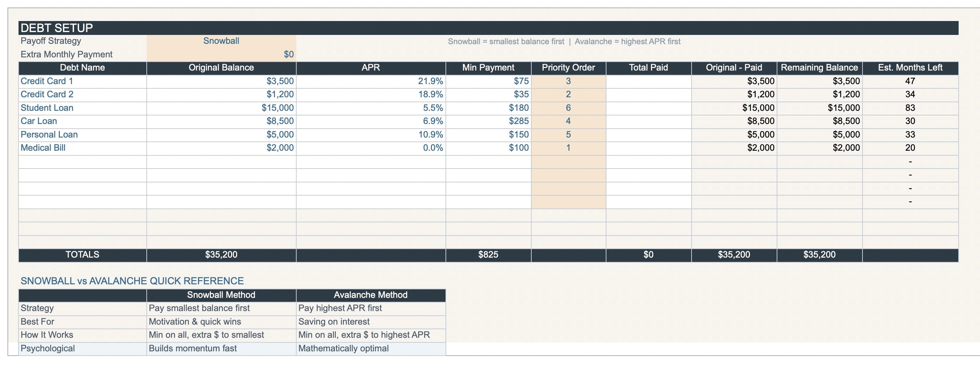Click the Pay smallest balance first cell
Screen dimensions: 980x372
(x=221, y=309)
